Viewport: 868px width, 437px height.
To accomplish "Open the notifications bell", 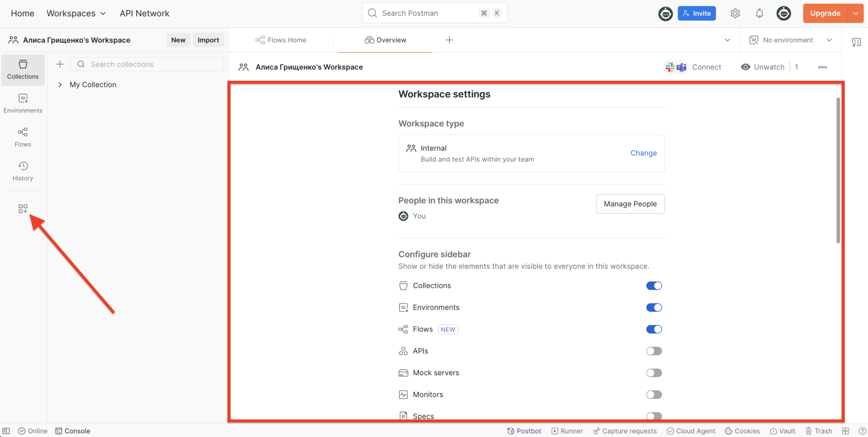I will [x=759, y=14].
